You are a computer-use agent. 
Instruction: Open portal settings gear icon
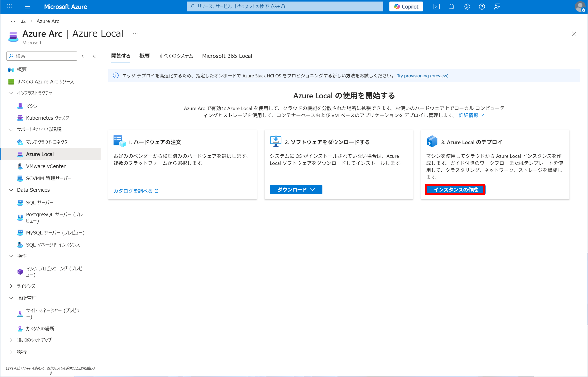tap(467, 7)
